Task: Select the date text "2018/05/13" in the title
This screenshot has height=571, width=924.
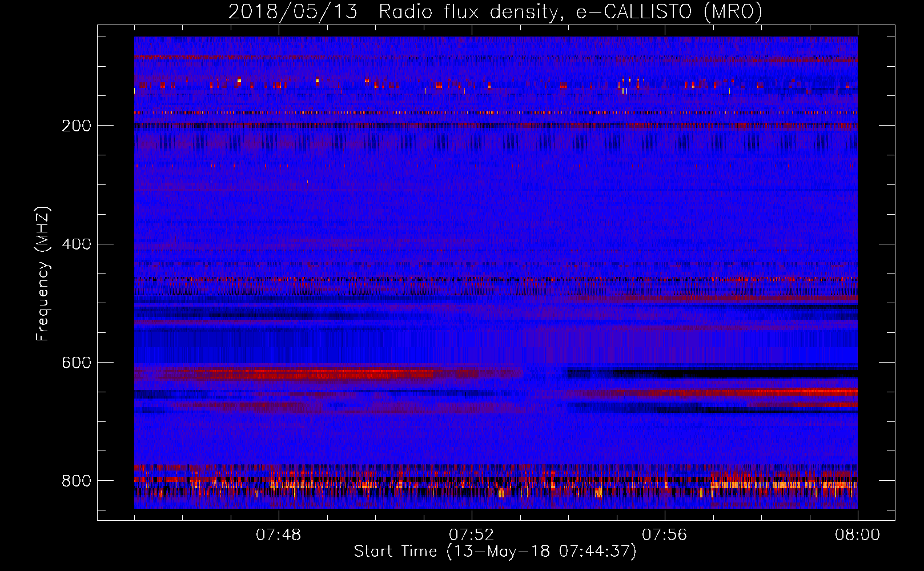Action: (x=293, y=11)
